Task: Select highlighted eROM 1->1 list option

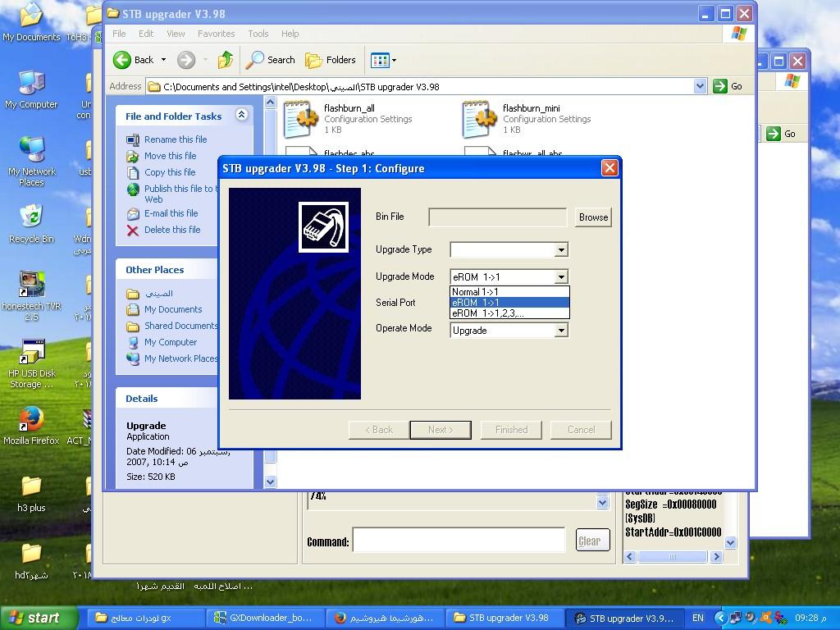Action: 509,303
